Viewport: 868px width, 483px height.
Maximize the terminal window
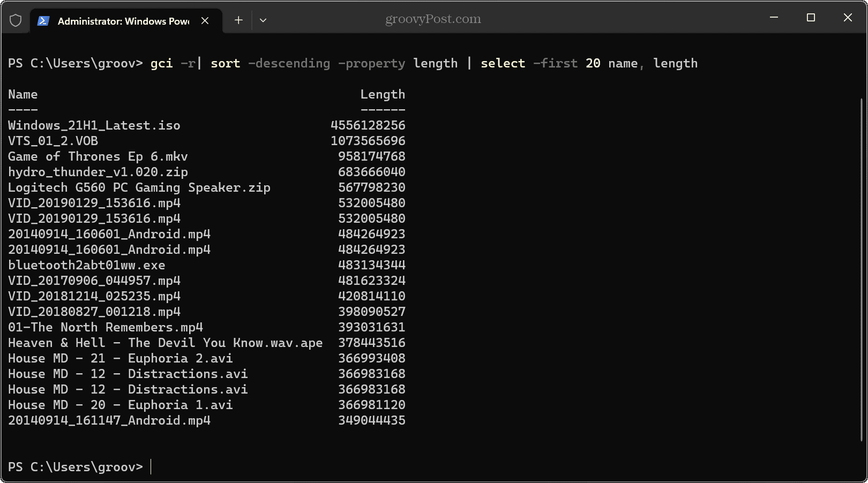811,18
